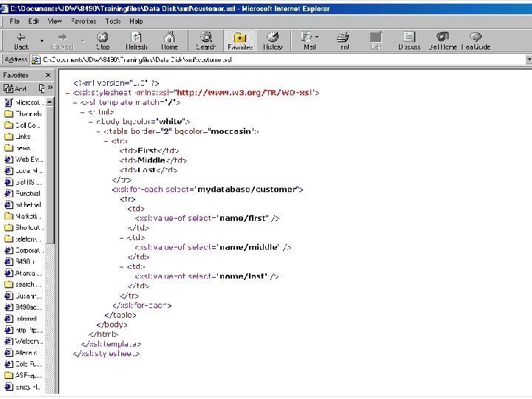The image size is (532, 399).
Task: Open the Search pane
Action: click(x=206, y=41)
